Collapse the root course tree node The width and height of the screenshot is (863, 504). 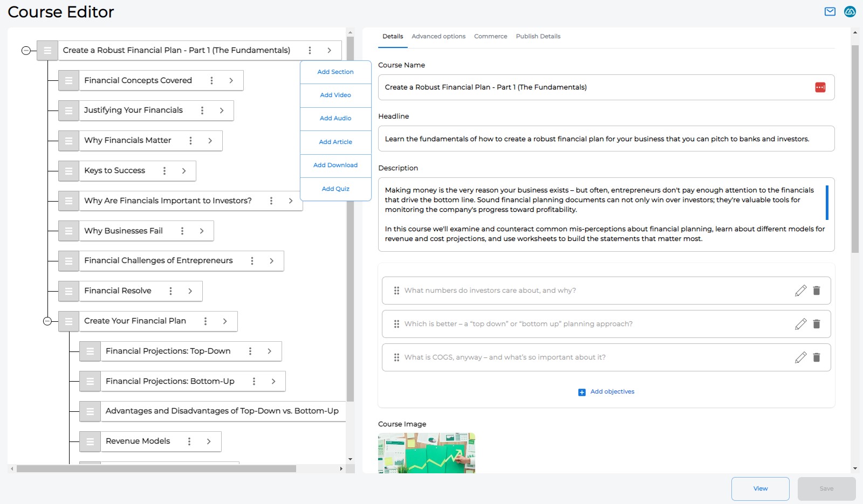(25, 50)
